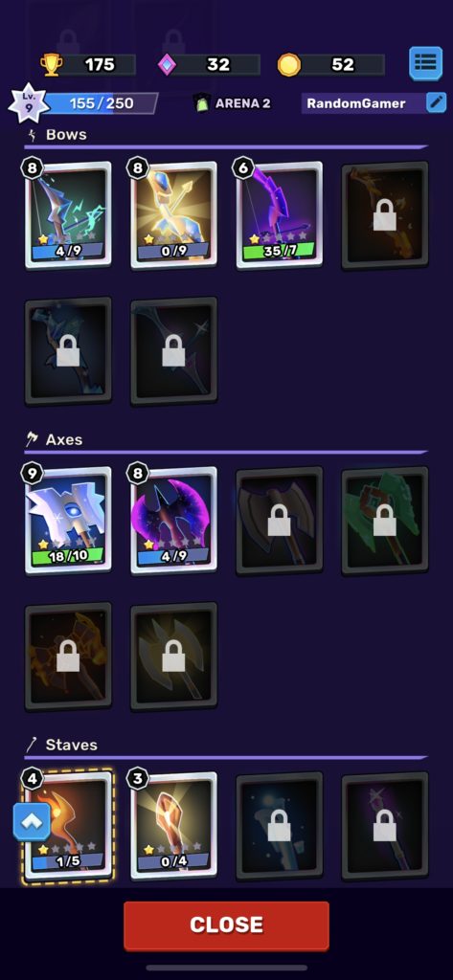Click the red CLOSE button
Image resolution: width=453 pixels, height=980 pixels.
(x=226, y=925)
